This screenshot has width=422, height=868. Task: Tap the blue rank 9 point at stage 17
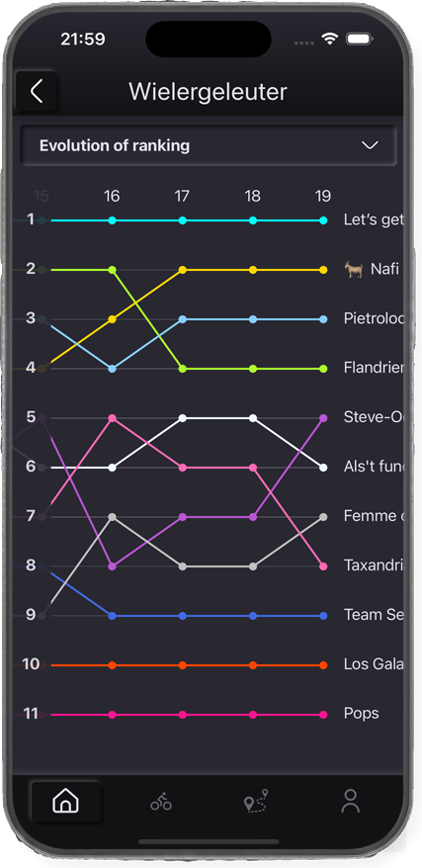pos(183,616)
